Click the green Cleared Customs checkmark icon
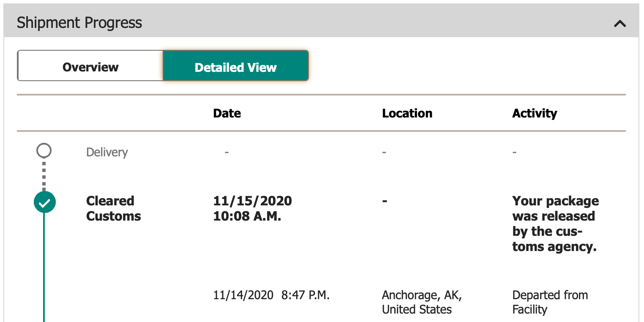This screenshot has height=322, width=644. pyautogui.click(x=44, y=202)
